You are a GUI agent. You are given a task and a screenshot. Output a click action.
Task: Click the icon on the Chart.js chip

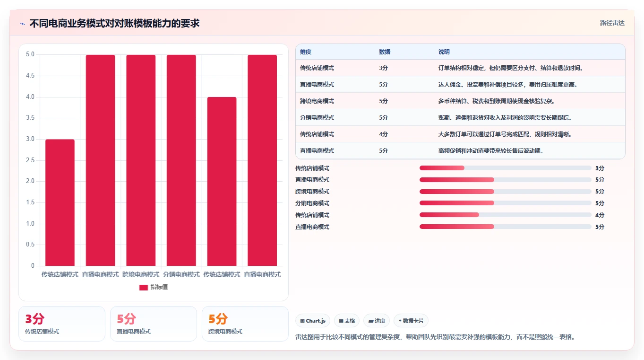click(302, 321)
